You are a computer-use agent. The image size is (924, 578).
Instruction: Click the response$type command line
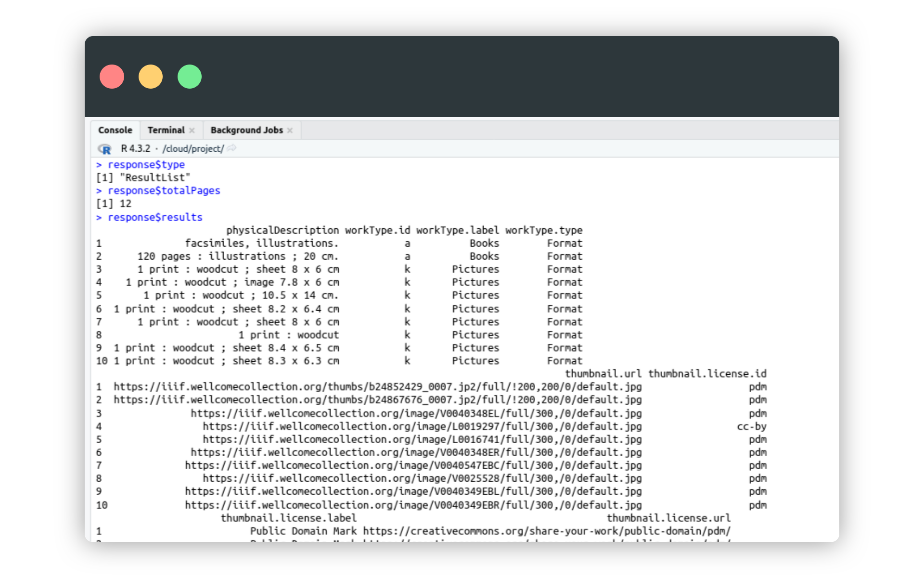pos(146,165)
